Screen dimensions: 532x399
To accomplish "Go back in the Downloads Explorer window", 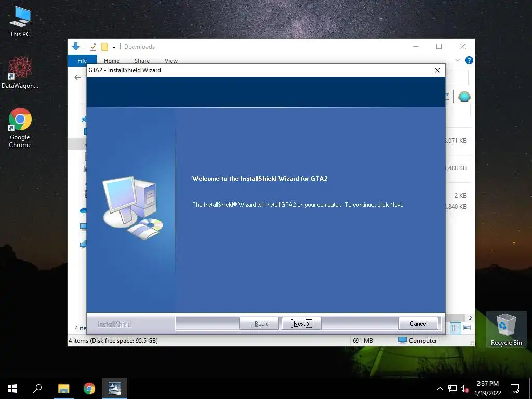I will (77, 78).
